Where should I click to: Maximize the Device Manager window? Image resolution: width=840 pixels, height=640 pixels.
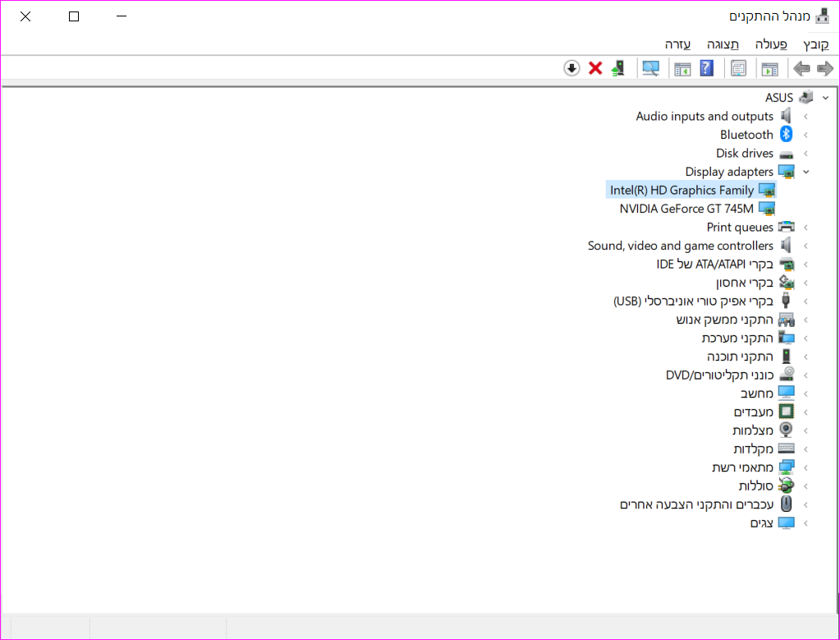coord(74,16)
